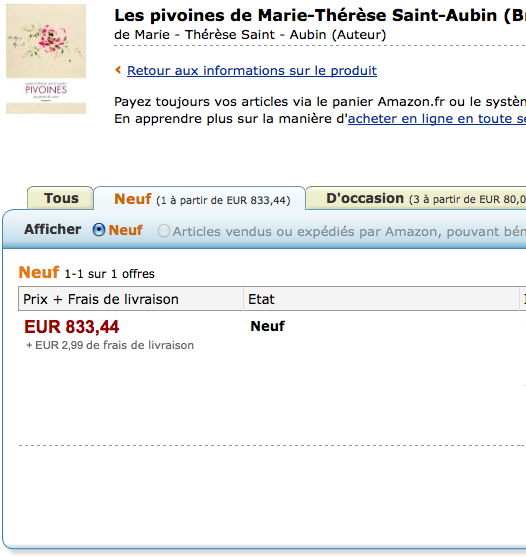Select the Neuf tab
The height and width of the screenshot is (557, 526).
coord(200,199)
